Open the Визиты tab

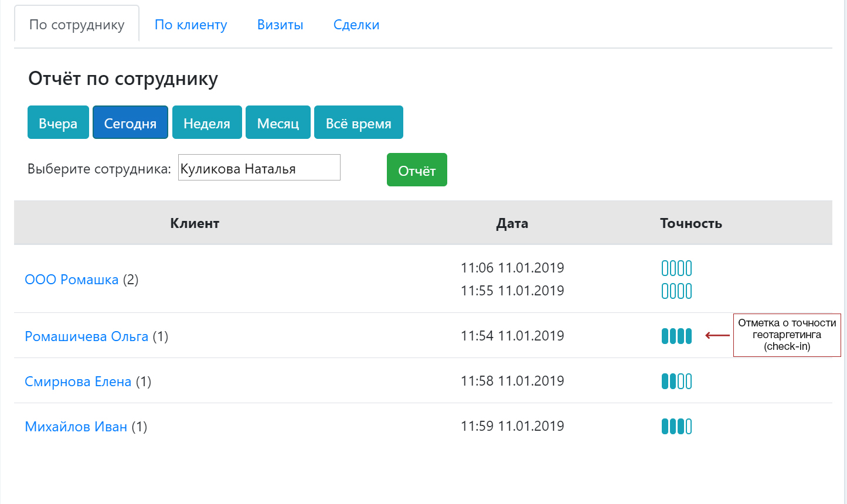click(280, 25)
